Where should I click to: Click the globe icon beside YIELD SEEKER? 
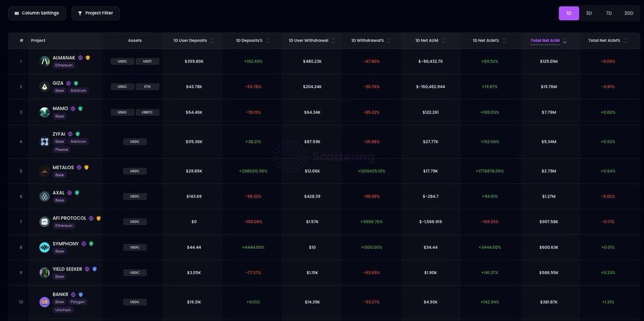click(x=87, y=269)
